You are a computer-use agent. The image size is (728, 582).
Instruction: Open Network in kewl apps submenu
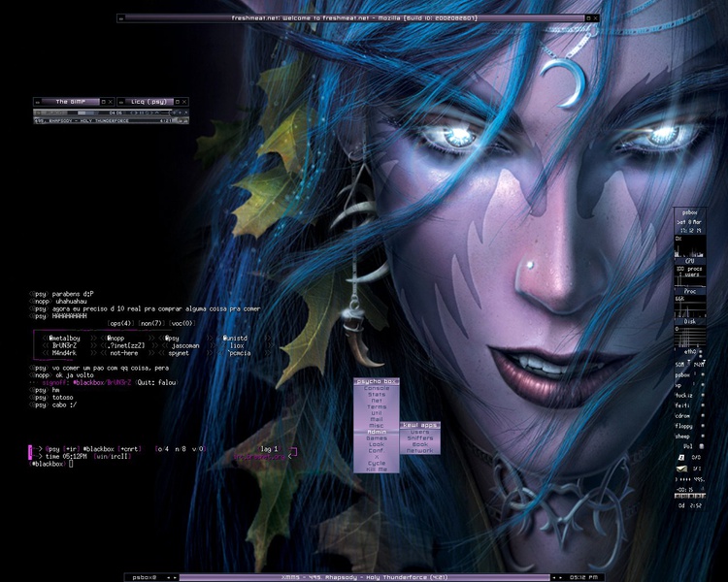(419, 451)
